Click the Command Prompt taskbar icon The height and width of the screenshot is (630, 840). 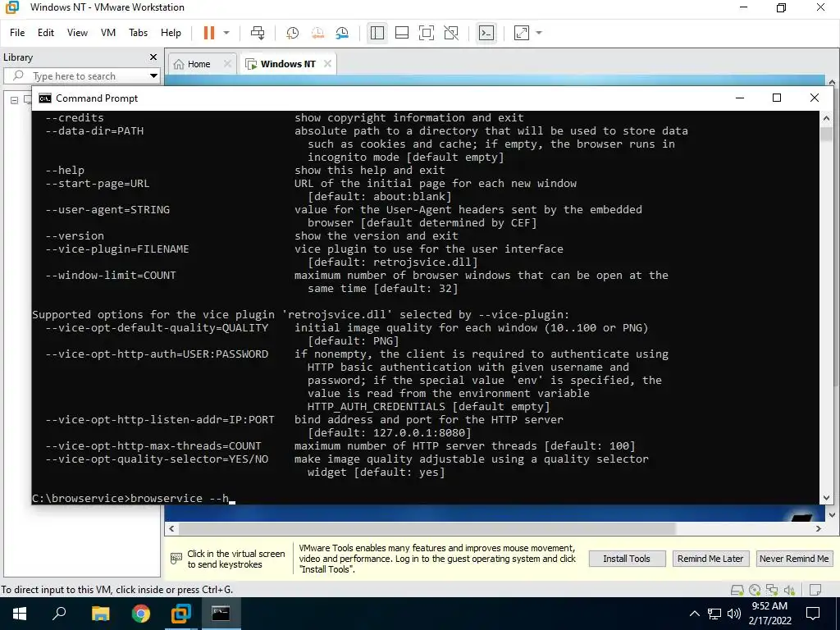(221, 614)
